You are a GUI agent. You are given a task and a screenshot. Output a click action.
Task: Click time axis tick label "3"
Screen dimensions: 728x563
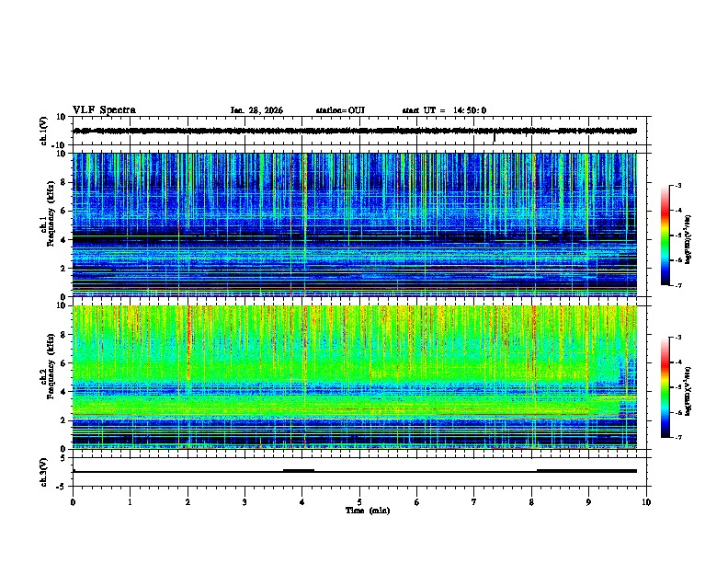[x=245, y=502]
